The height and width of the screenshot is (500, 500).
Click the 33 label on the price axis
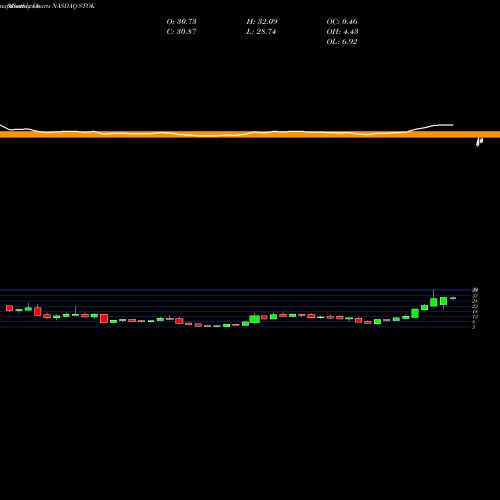click(475, 296)
